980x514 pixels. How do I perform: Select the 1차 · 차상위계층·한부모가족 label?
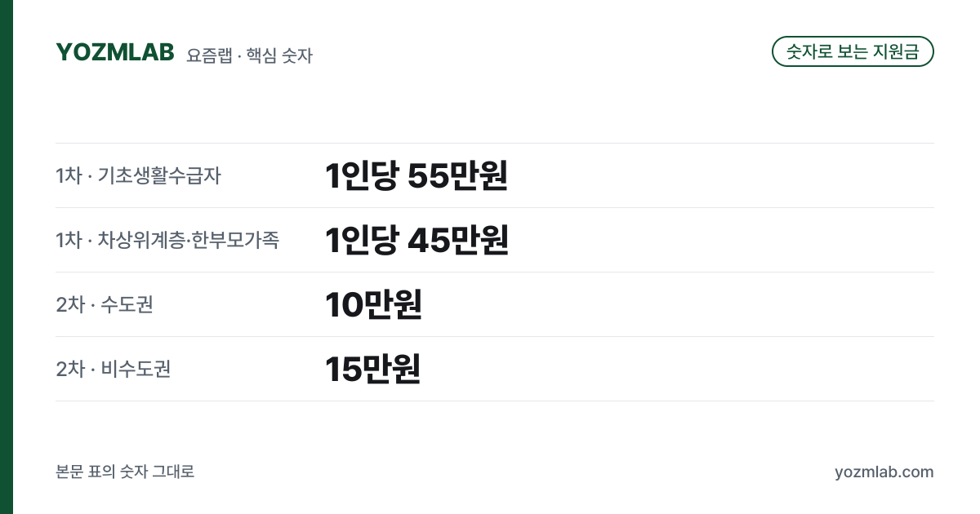(x=167, y=240)
